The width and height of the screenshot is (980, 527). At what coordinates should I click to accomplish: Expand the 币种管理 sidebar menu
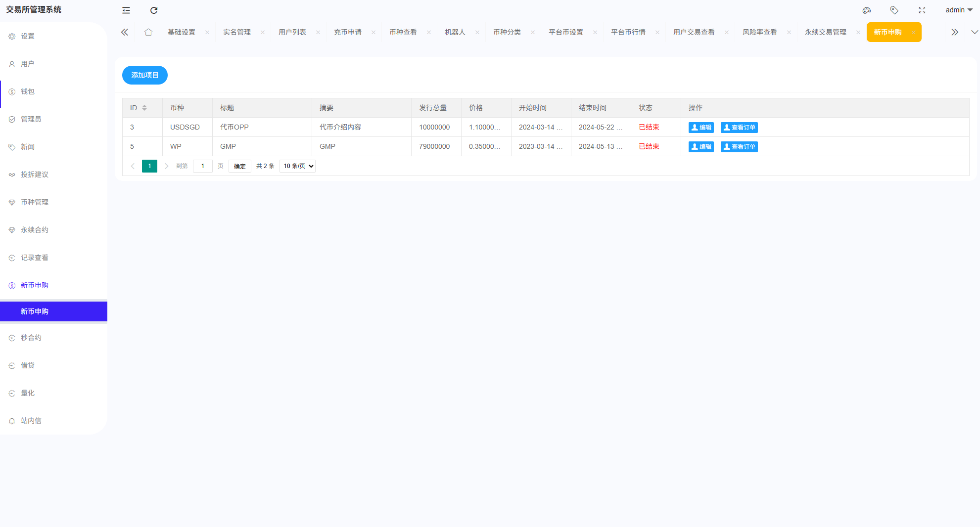35,202
